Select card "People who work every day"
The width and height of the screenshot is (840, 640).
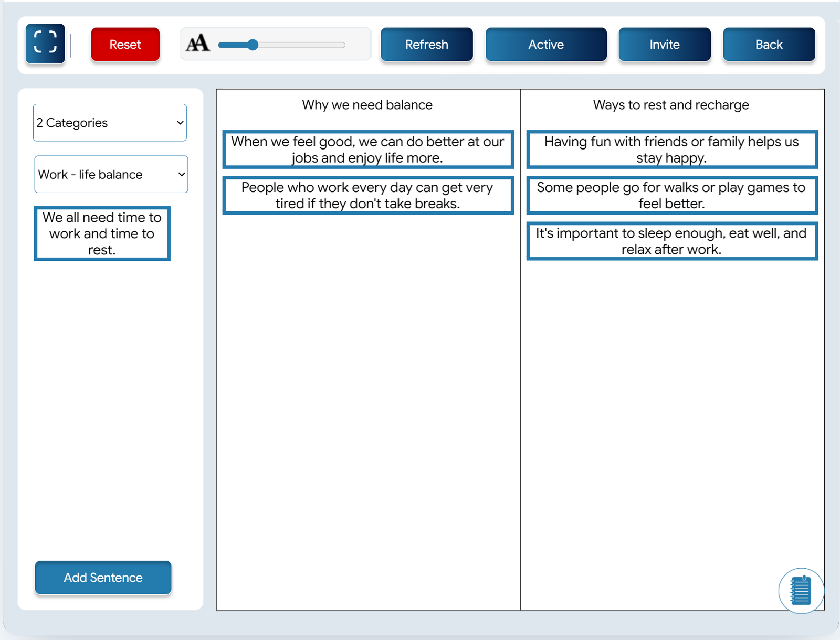click(368, 195)
